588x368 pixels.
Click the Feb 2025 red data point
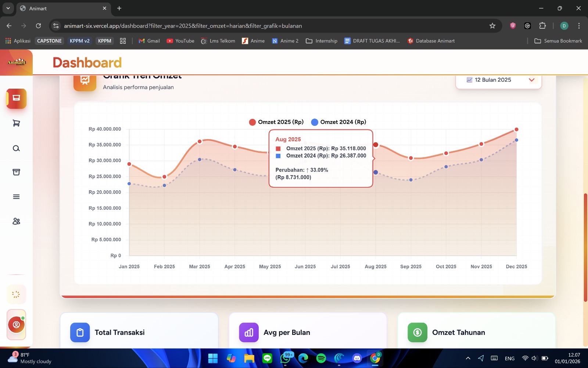pos(164,177)
